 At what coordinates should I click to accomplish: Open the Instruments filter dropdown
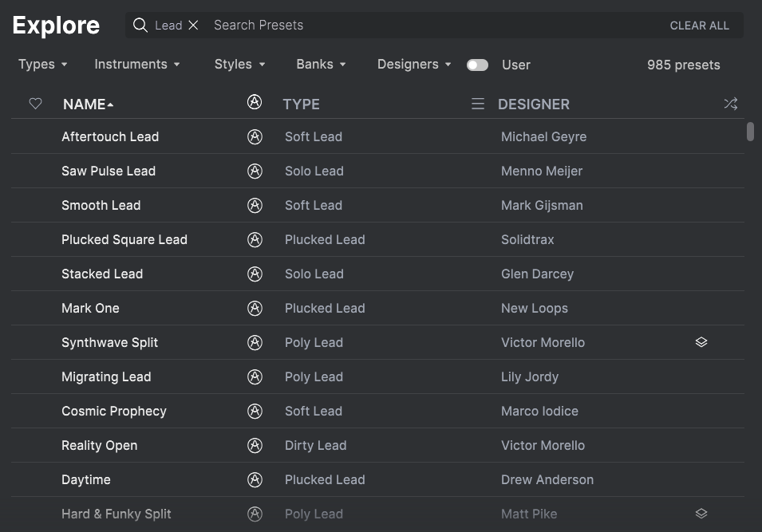[137, 64]
